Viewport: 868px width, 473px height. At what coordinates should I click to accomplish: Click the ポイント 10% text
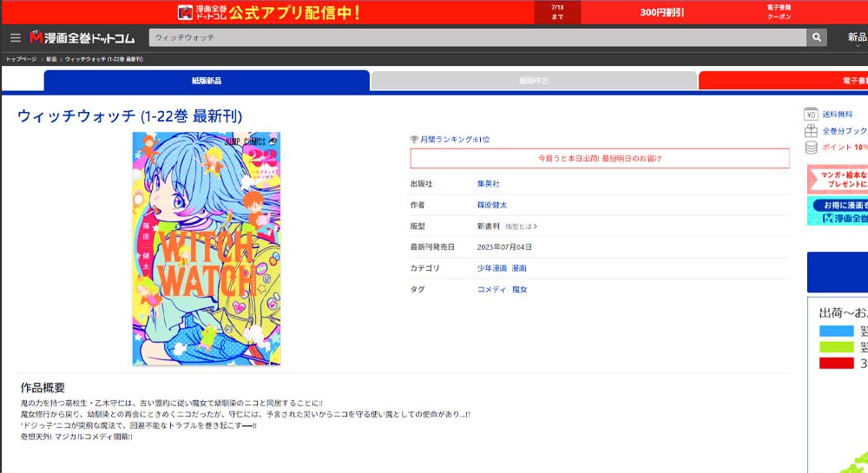point(845,148)
